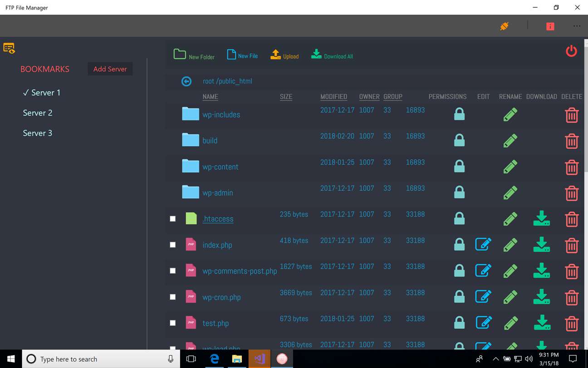Tick the checkbox for wp-cron.php
The height and width of the screenshot is (368, 588).
(172, 297)
